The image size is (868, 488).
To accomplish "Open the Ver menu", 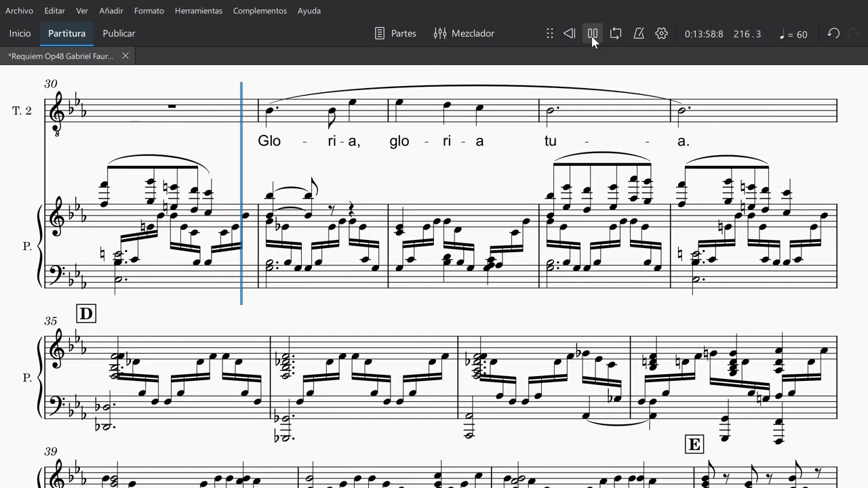I will (82, 11).
